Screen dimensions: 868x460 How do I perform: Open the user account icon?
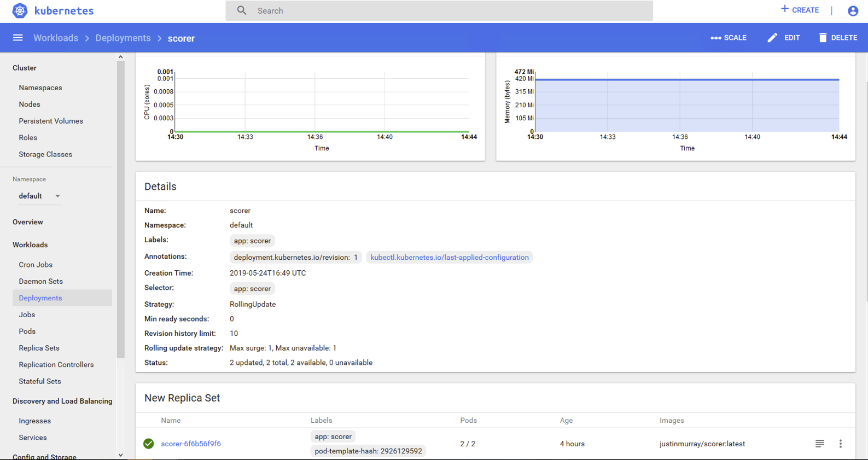[852, 11]
